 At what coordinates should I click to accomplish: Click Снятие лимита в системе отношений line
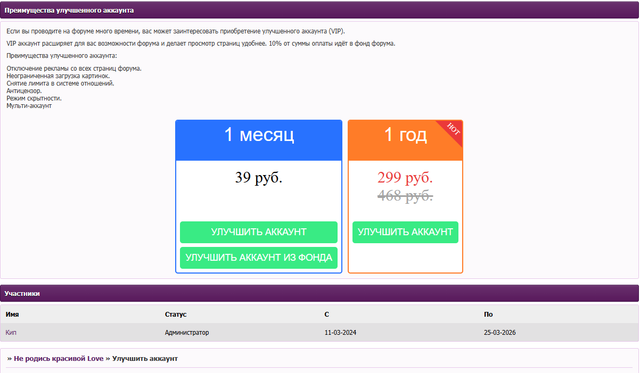pos(60,83)
